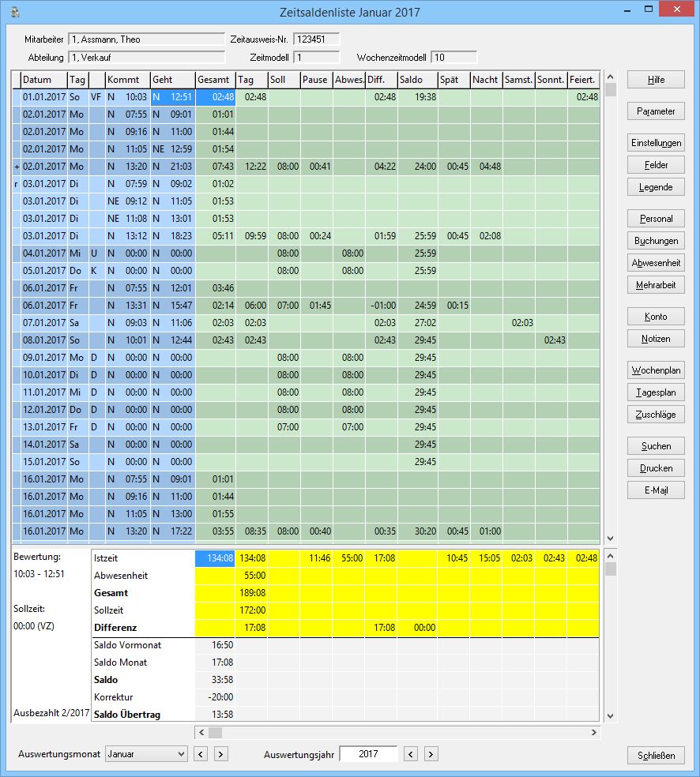Click the summary table scrollbar up arrow
700x777 pixels.
610,556
